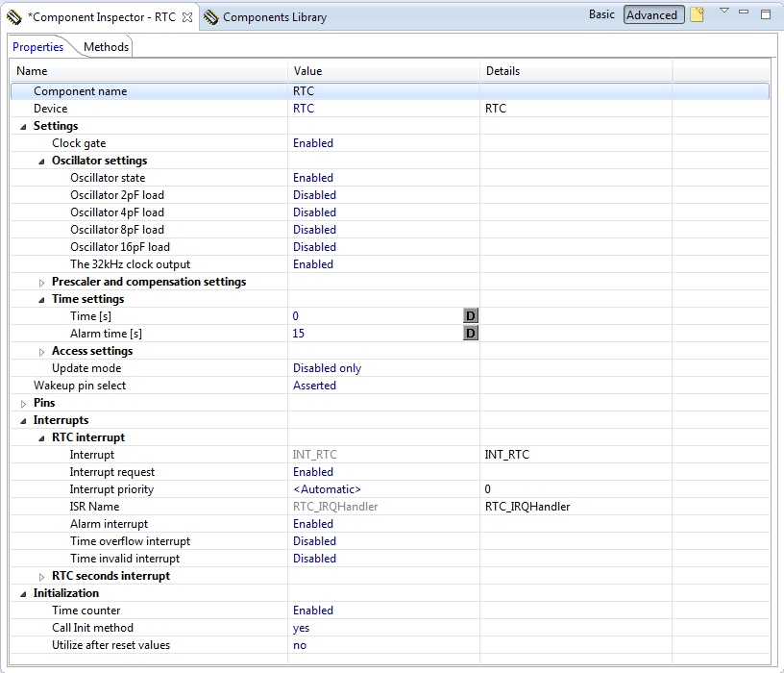Click the Basic mode button
The height and width of the screenshot is (673, 784).
(602, 14)
